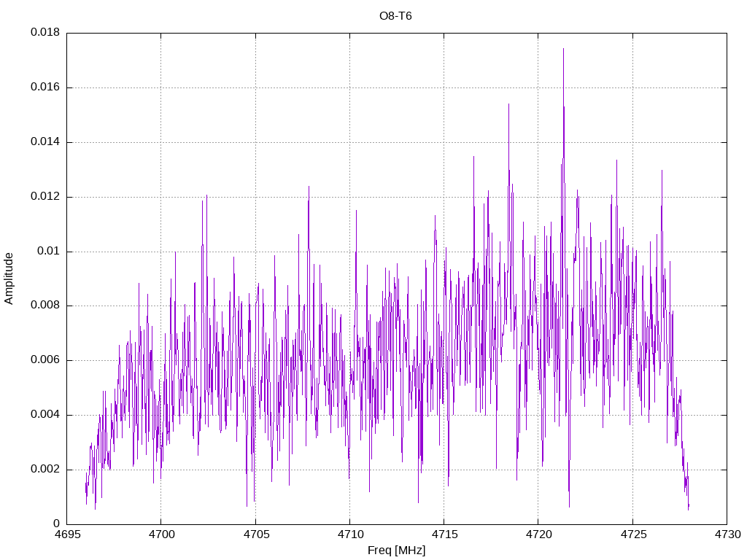
Task: Select the Freq [MHz] x-axis label
Action: (396, 551)
